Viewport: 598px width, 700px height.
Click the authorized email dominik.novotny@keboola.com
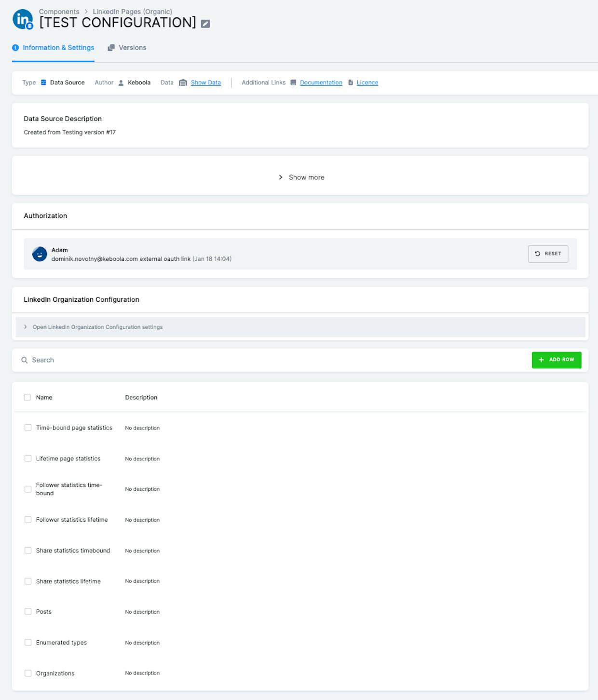coord(95,259)
